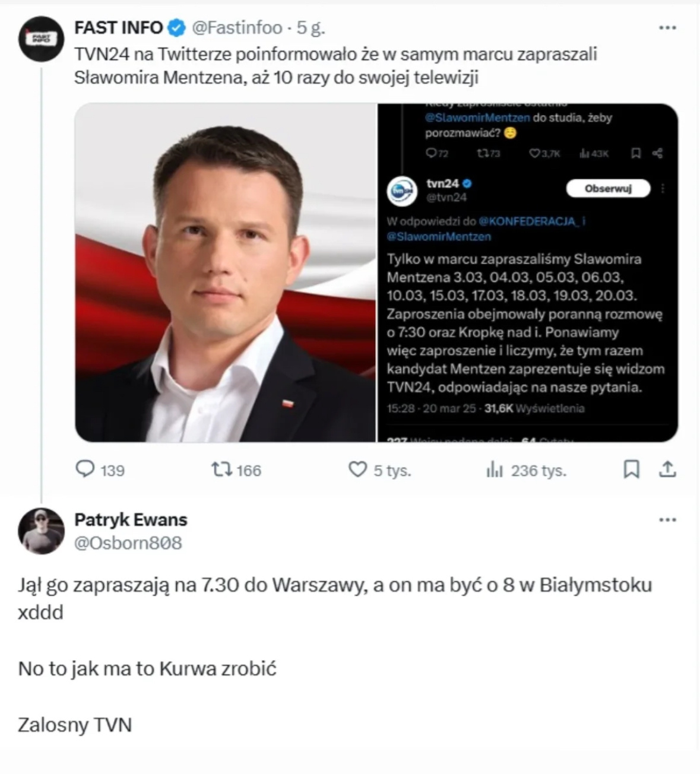700x774 pixels.
Task: Retweet the FAST INFO post
Action: pos(222,470)
